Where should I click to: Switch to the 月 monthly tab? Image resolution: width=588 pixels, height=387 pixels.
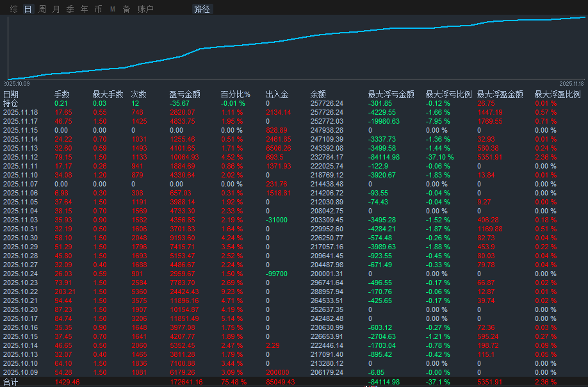tap(56, 9)
